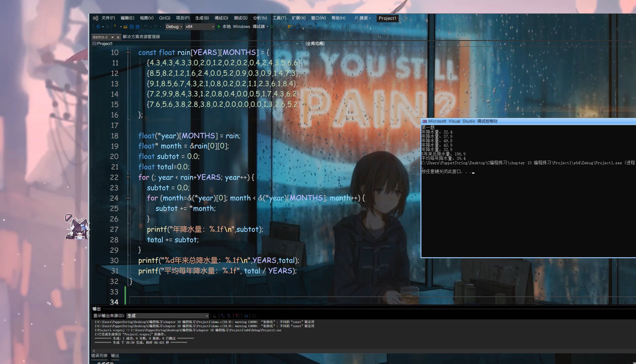
Task: Click the Save demo.c disk icon
Action: point(132,27)
